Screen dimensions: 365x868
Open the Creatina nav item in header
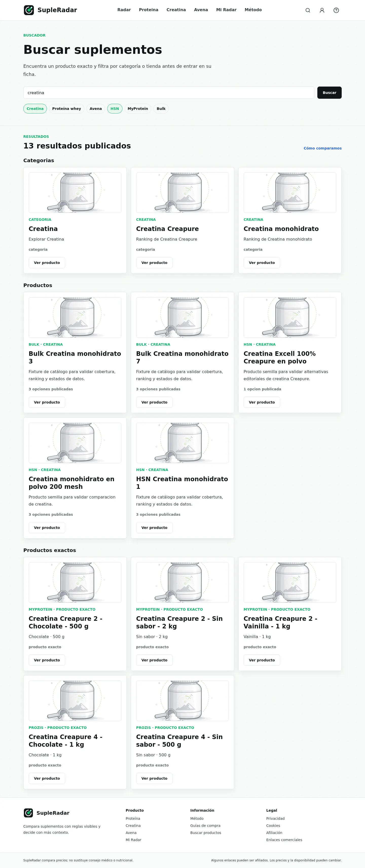[176, 10]
